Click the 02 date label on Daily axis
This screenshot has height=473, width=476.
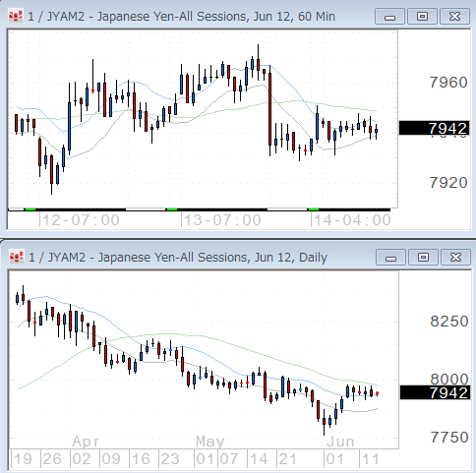coord(82,459)
